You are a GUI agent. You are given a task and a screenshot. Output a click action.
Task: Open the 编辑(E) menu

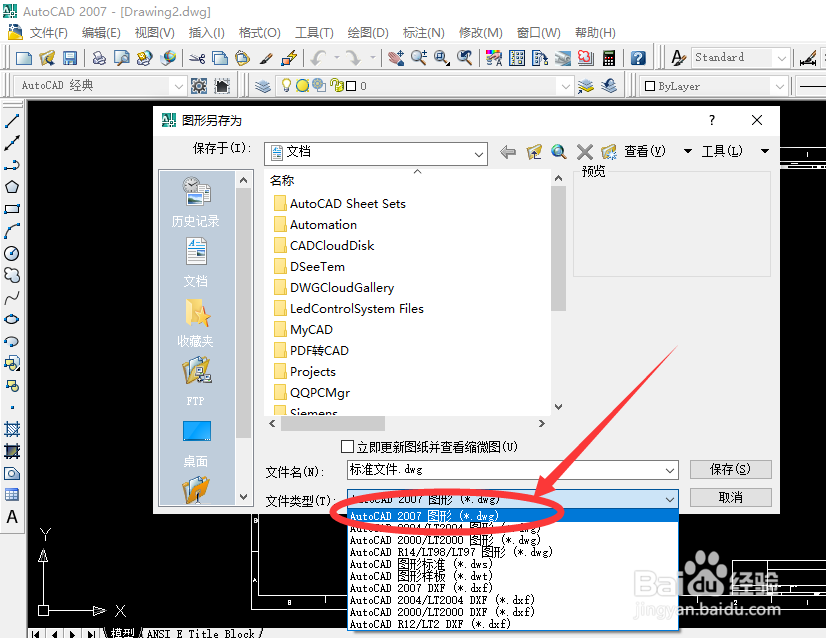pos(101,33)
